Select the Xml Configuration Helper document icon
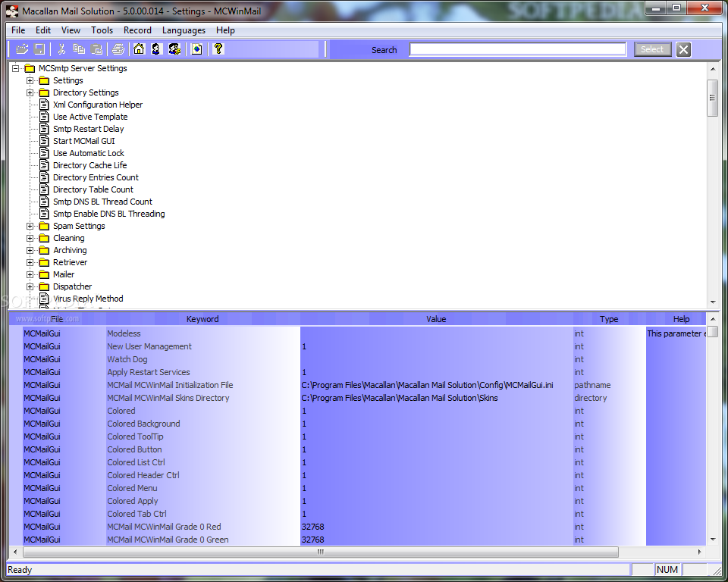This screenshot has height=582, width=728. 44,105
